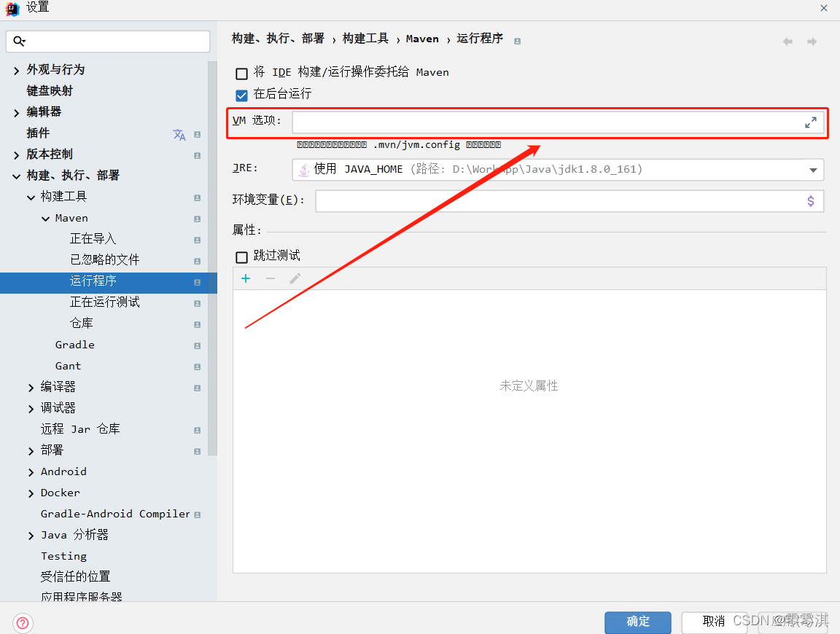Click the expand icon in VM options field
This screenshot has width=840, height=634.
[x=810, y=122]
